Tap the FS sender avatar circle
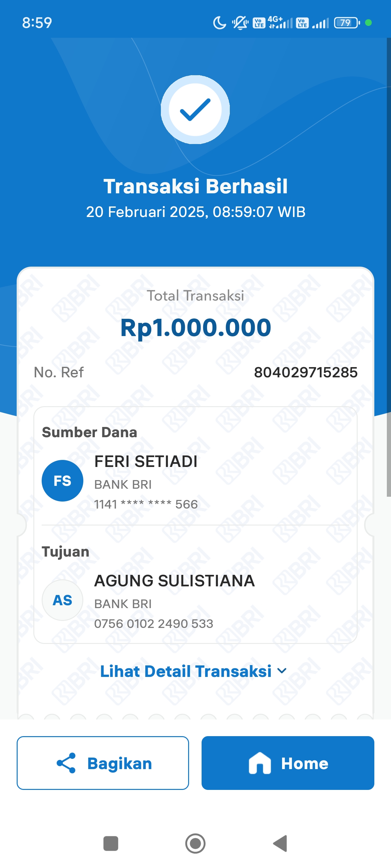 [x=62, y=480]
